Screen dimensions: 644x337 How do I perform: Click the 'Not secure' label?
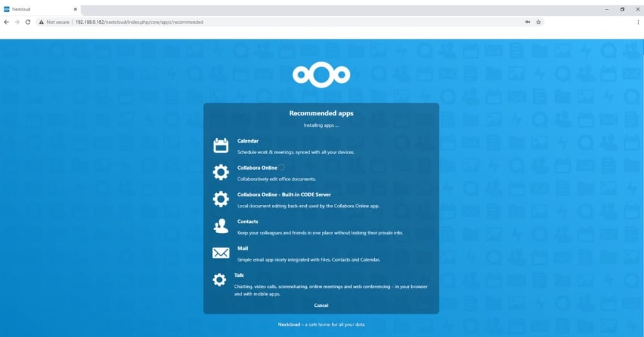58,22
